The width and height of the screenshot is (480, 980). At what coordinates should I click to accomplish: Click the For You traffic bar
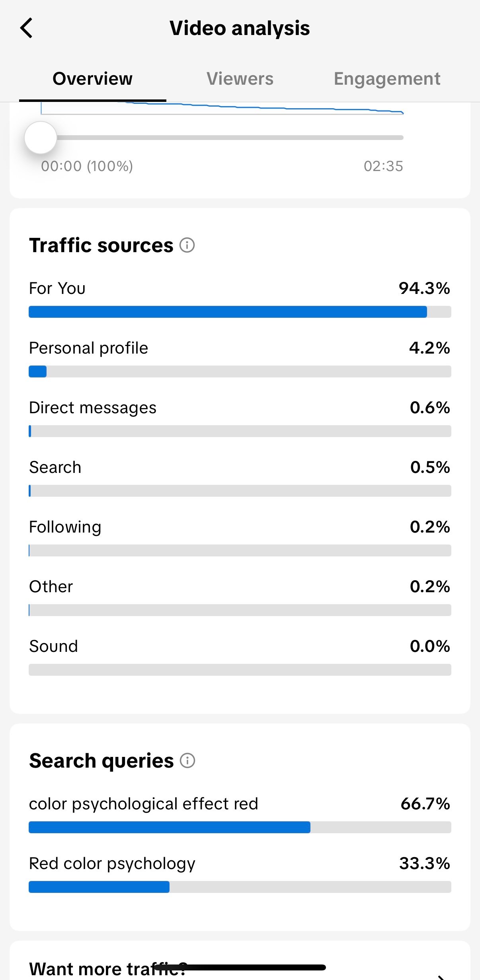[x=228, y=312]
